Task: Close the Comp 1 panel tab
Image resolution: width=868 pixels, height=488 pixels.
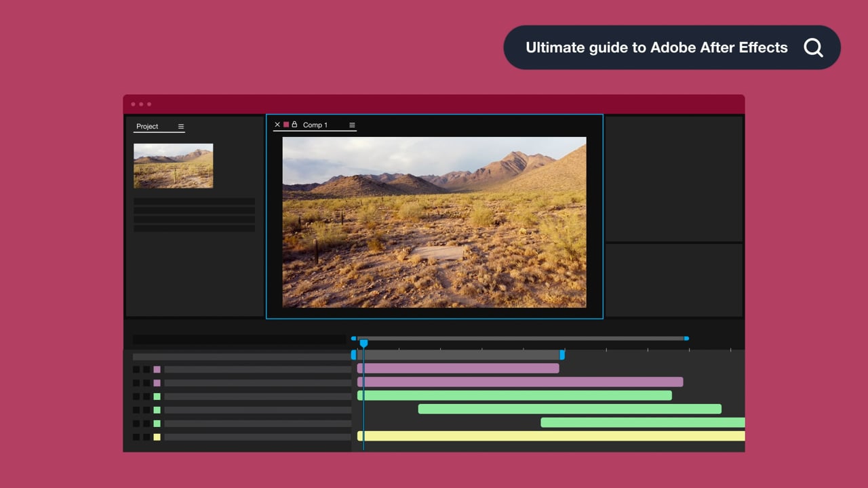Action: coord(277,125)
